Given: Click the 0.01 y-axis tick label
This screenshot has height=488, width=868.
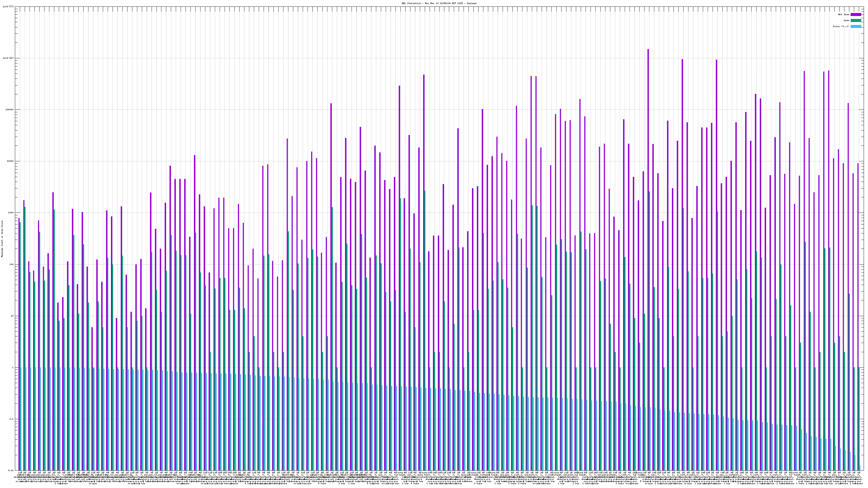Looking at the screenshot, I should pos(11,470).
